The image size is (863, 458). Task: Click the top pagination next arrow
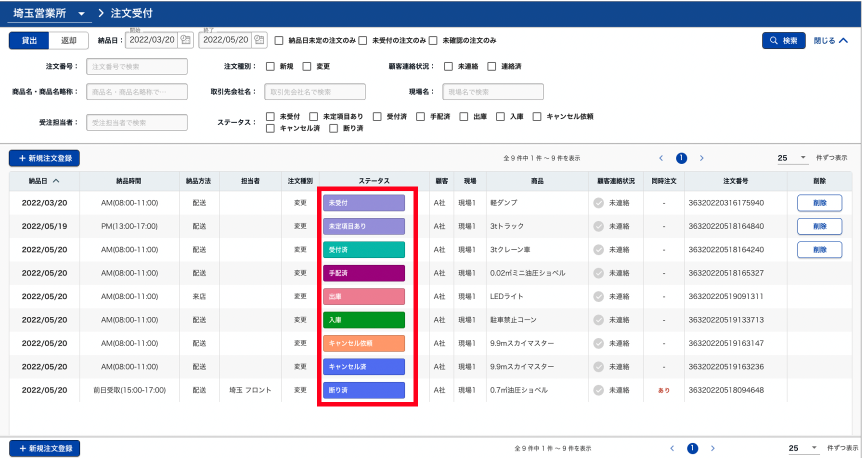(x=702, y=158)
